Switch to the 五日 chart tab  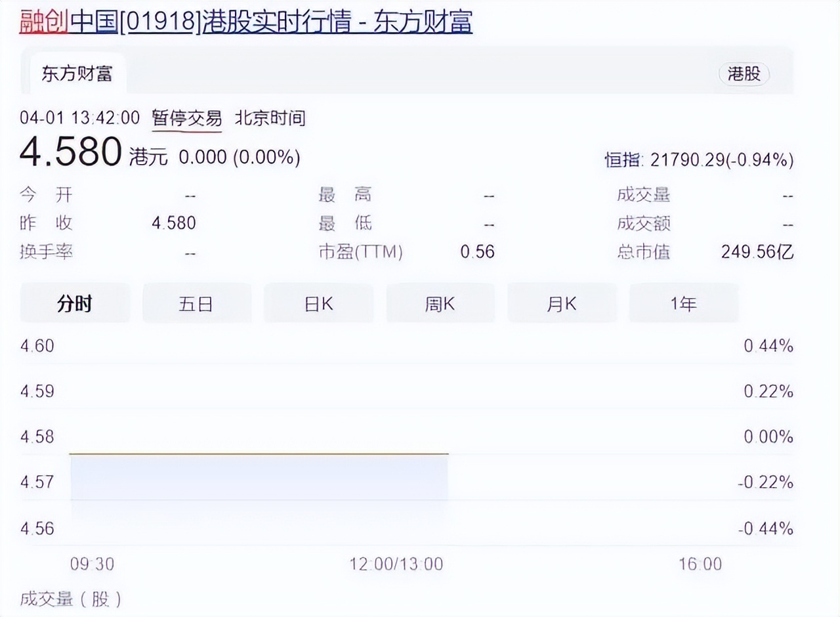pyautogui.click(x=196, y=303)
